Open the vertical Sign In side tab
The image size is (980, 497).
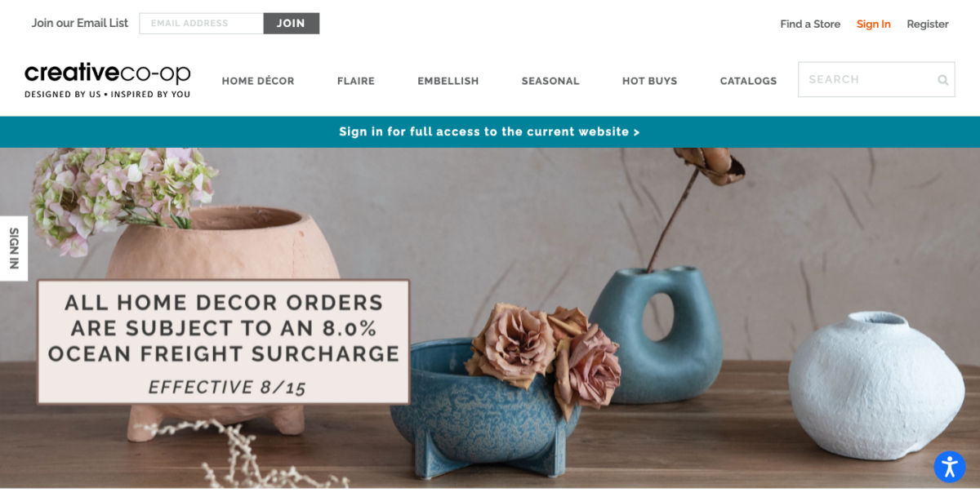pos(14,248)
